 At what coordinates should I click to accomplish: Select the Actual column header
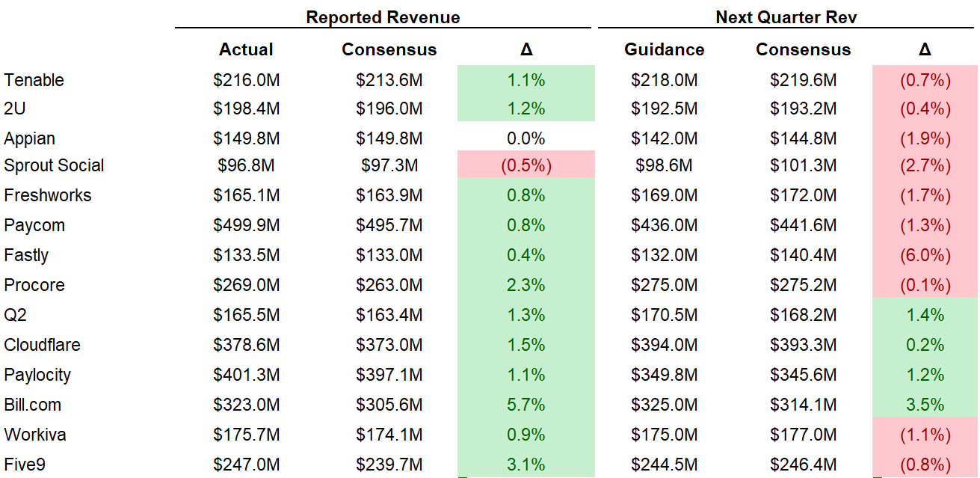246,49
